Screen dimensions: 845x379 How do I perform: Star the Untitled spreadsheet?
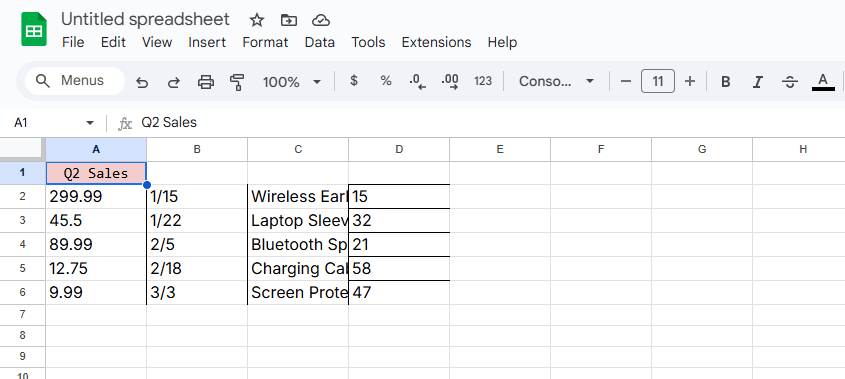click(x=257, y=20)
